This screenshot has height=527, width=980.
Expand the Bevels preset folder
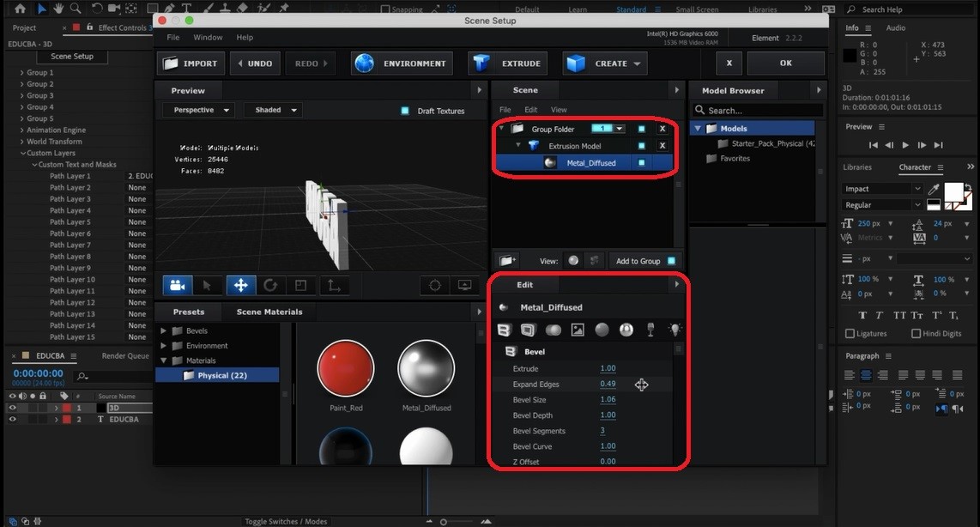click(x=163, y=330)
